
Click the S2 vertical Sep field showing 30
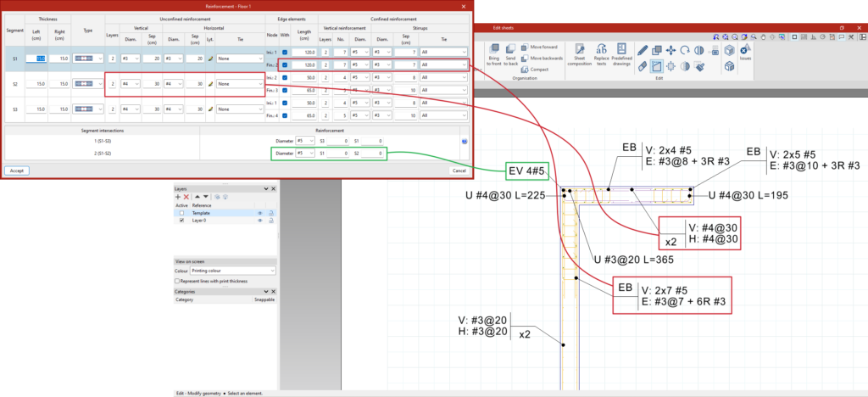(152, 84)
